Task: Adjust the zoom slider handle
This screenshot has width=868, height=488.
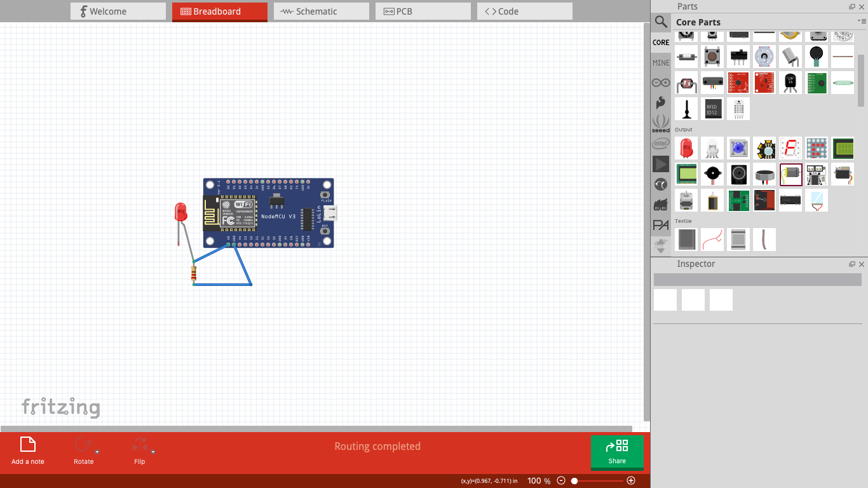Action: [574, 481]
